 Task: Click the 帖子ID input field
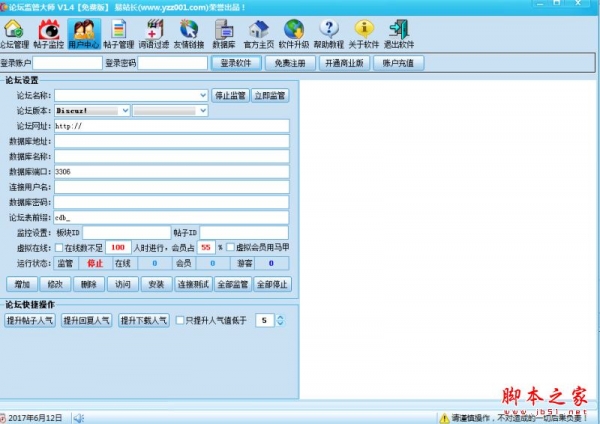pos(244,232)
